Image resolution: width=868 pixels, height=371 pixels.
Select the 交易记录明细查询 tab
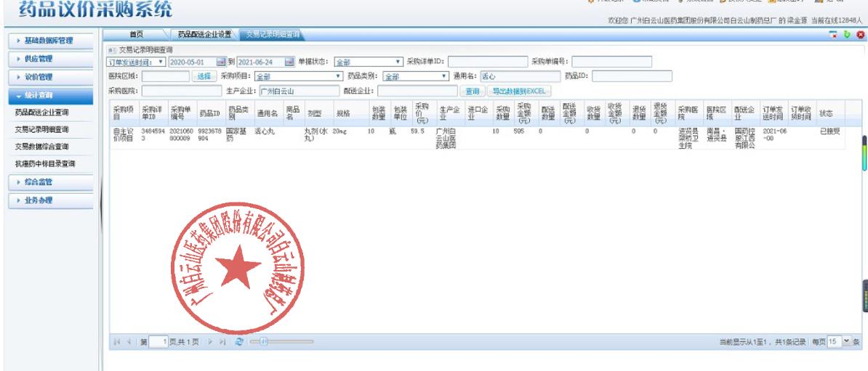(x=273, y=35)
